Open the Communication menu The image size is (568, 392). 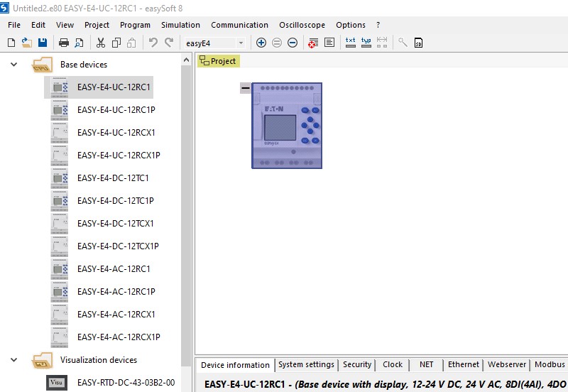pos(239,25)
